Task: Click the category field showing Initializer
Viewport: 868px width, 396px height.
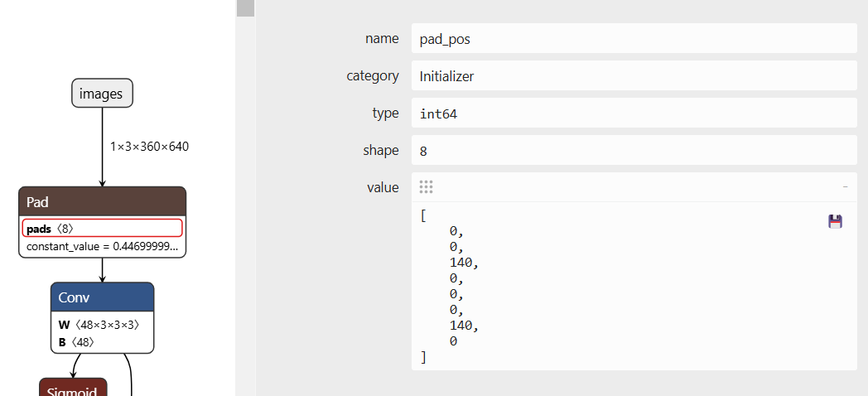Action: tap(633, 76)
